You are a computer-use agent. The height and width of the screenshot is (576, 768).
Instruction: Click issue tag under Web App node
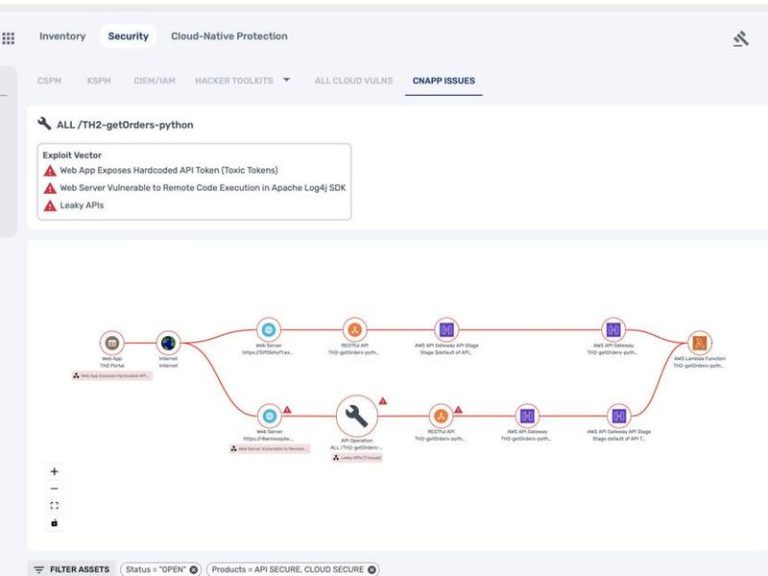[x=113, y=376]
